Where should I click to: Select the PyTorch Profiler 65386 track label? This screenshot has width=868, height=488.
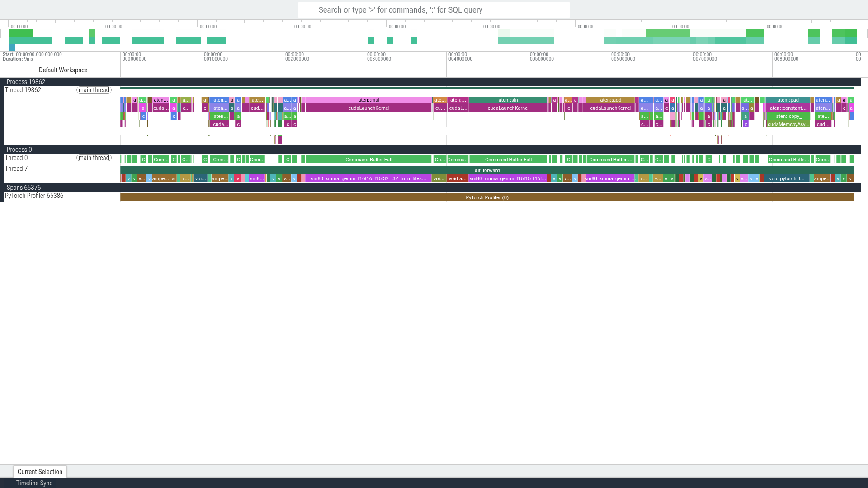pos(34,196)
